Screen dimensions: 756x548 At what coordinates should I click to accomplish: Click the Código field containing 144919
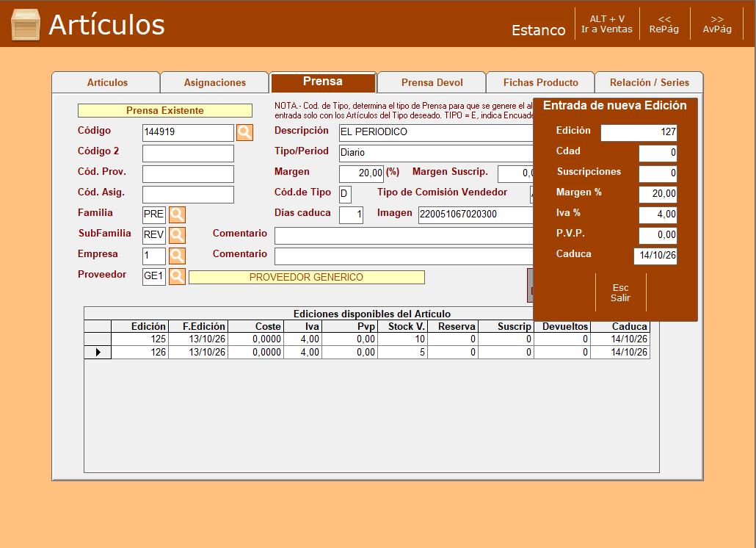coord(188,132)
